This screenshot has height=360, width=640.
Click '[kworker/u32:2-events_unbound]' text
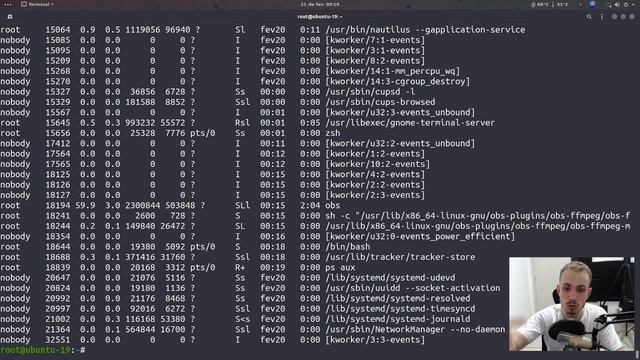pyautogui.click(x=400, y=143)
